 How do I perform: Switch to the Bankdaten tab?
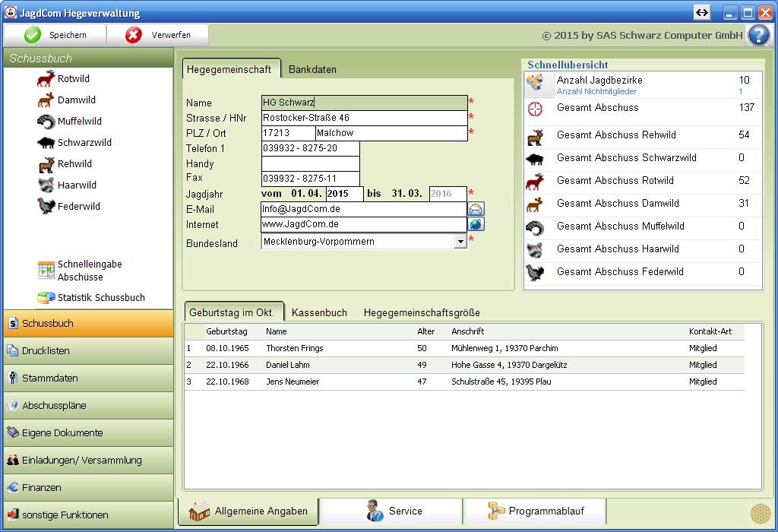[x=312, y=69]
